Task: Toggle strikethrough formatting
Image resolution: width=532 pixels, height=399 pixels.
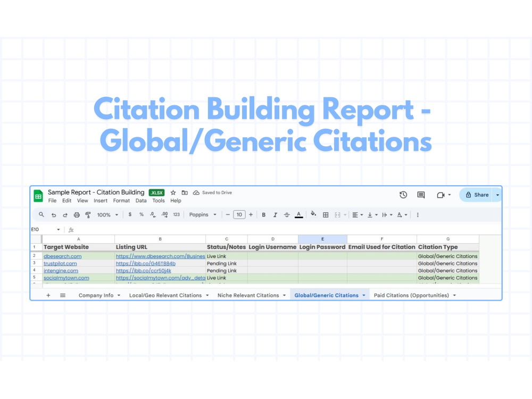Action: coord(287,215)
